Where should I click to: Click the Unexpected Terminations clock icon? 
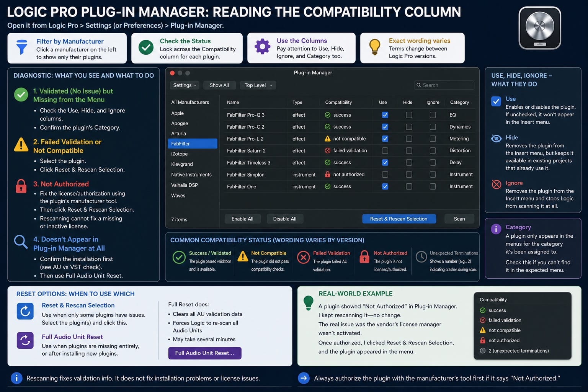click(x=421, y=256)
